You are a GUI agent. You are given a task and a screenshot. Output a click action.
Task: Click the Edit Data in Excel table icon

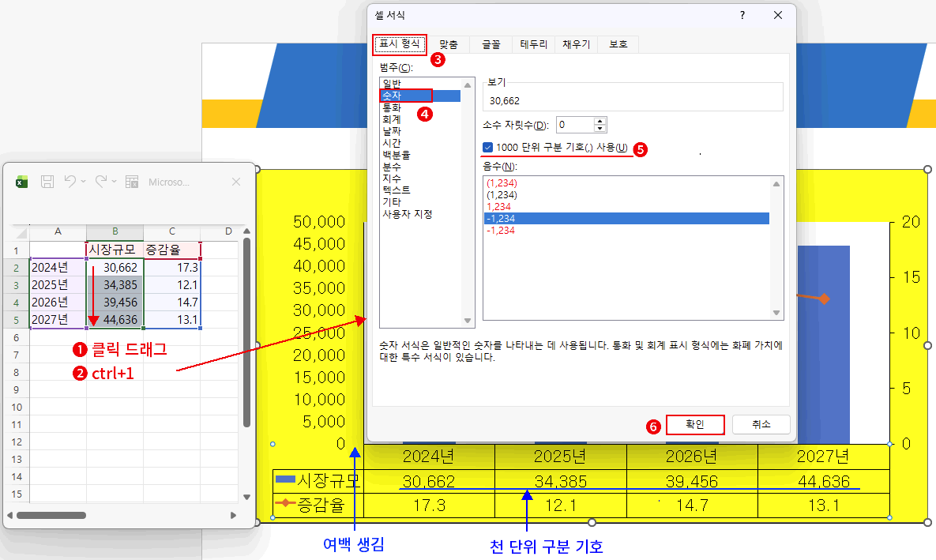132,182
